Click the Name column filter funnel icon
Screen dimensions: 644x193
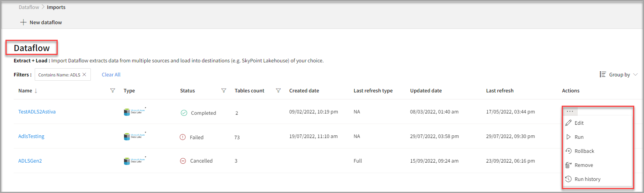[x=113, y=90]
